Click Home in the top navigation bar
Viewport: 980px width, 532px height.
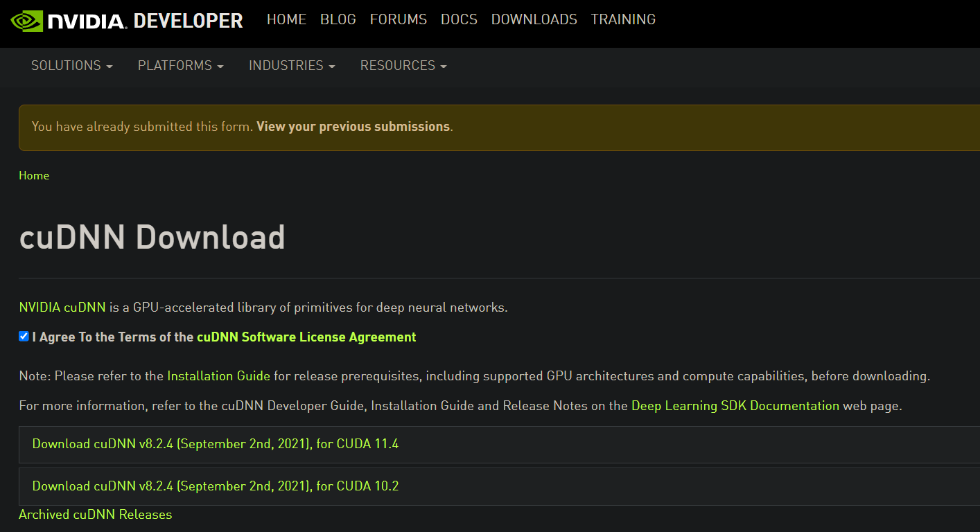[x=286, y=19]
